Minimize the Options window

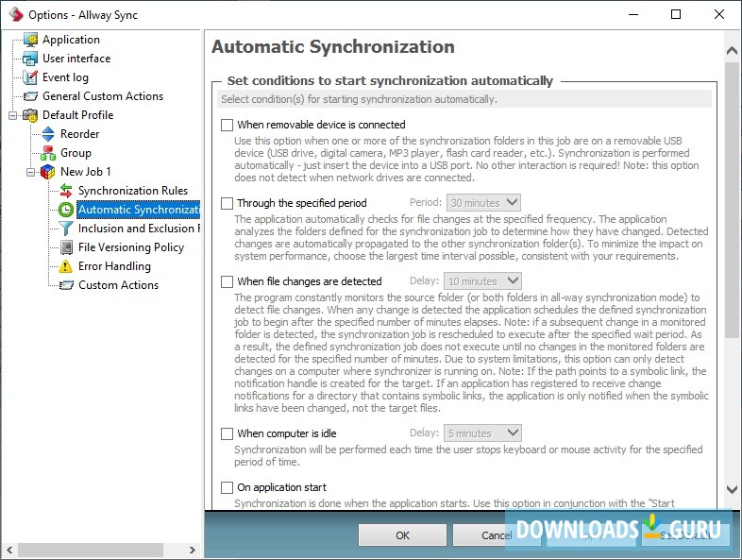point(633,14)
